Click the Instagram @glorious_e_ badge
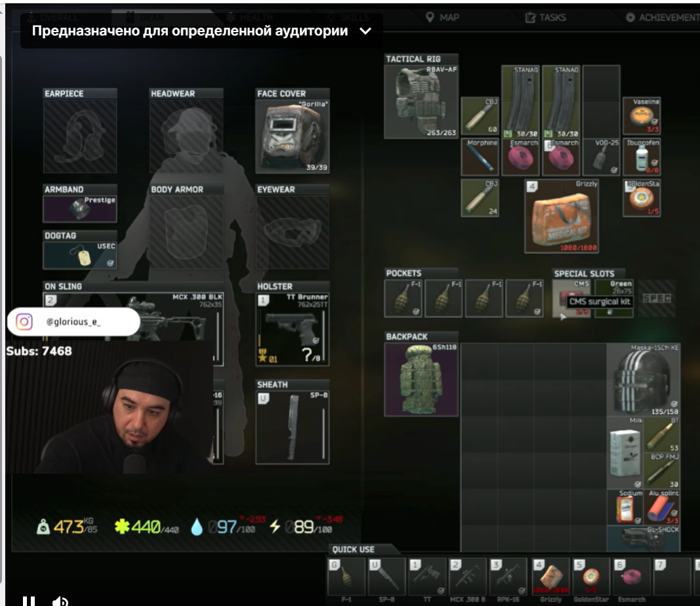This screenshot has width=700, height=606. (x=73, y=321)
